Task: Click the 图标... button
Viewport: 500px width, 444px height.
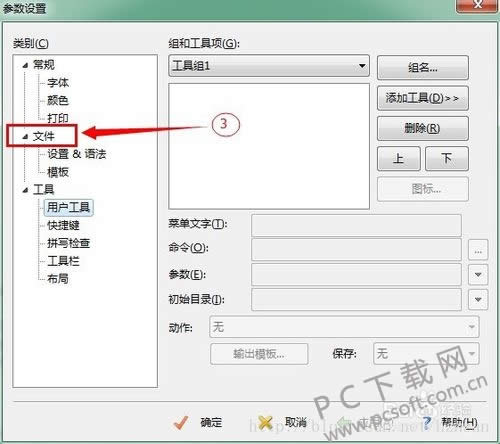Action: [x=423, y=189]
